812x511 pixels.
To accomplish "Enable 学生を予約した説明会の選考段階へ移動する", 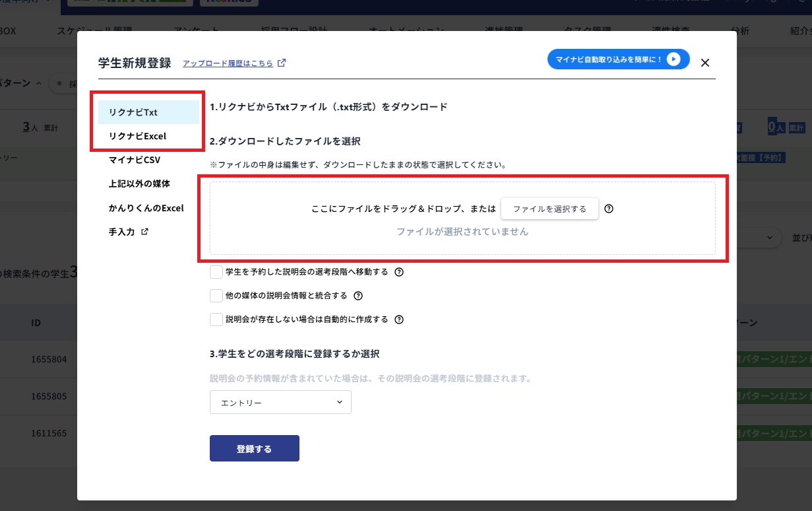I will tap(216, 271).
